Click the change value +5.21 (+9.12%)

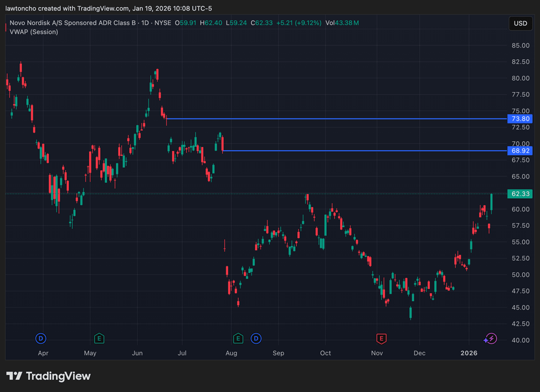tap(299, 23)
